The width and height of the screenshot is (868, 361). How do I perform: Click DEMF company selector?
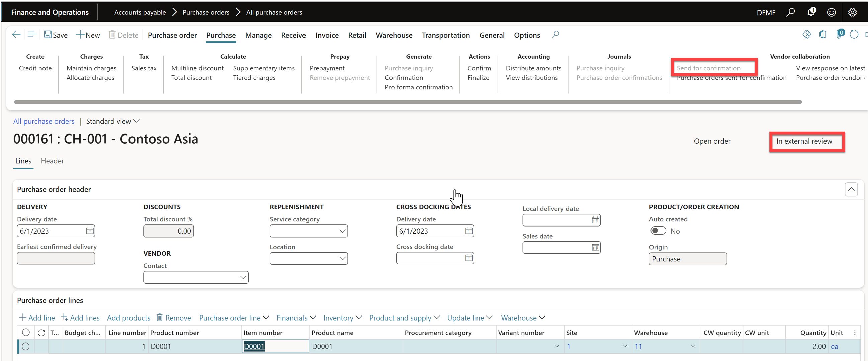(x=766, y=13)
